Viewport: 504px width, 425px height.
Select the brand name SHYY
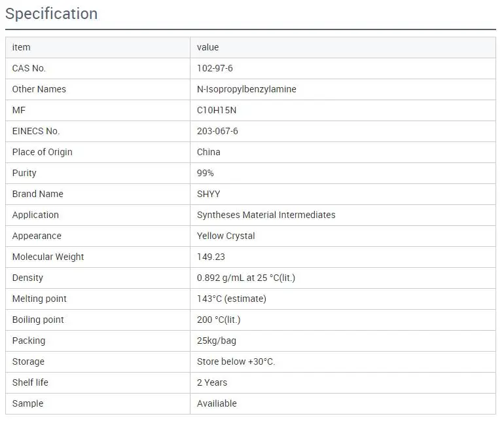[209, 194]
